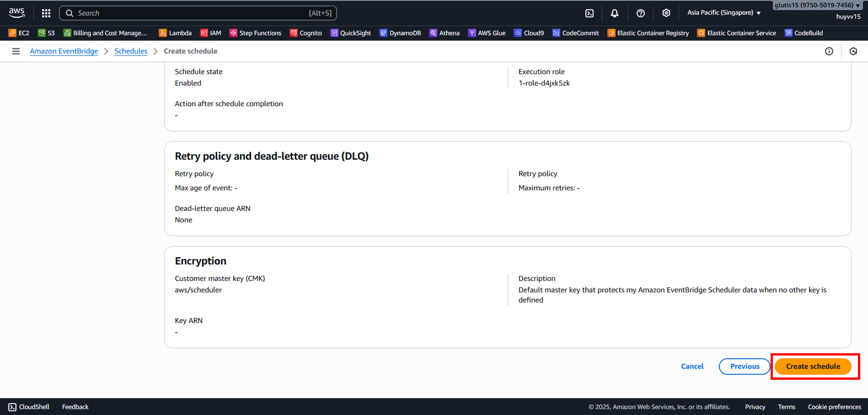Open Cookie preferences in the footer
This screenshot has width=868, height=415.
click(x=834, y=407)
